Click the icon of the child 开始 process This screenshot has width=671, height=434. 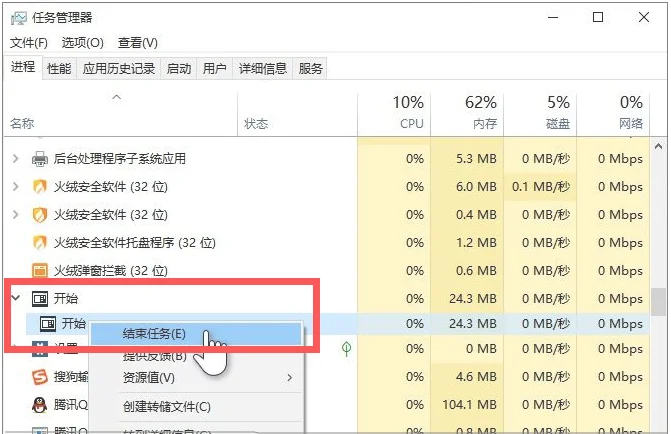(x=48, y=324)
